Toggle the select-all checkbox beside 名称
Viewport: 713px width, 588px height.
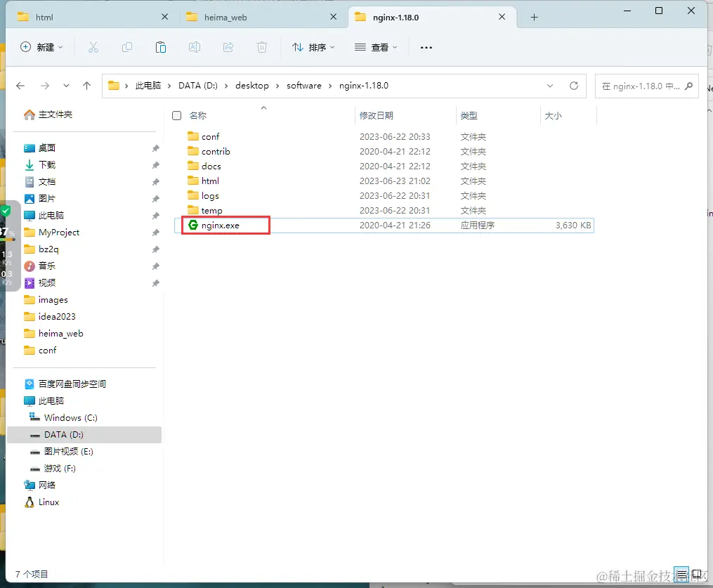pos(177,115)
